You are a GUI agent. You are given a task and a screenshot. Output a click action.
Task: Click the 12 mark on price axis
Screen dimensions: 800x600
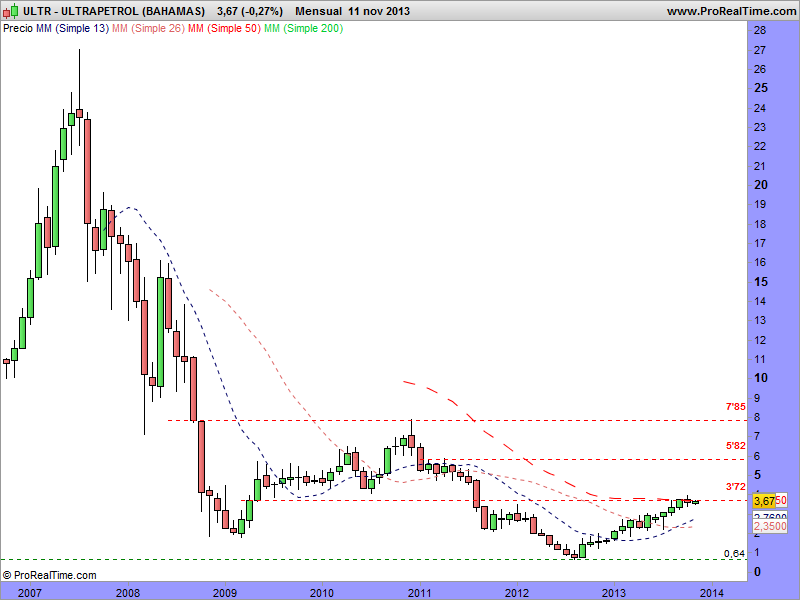[760, 340]
